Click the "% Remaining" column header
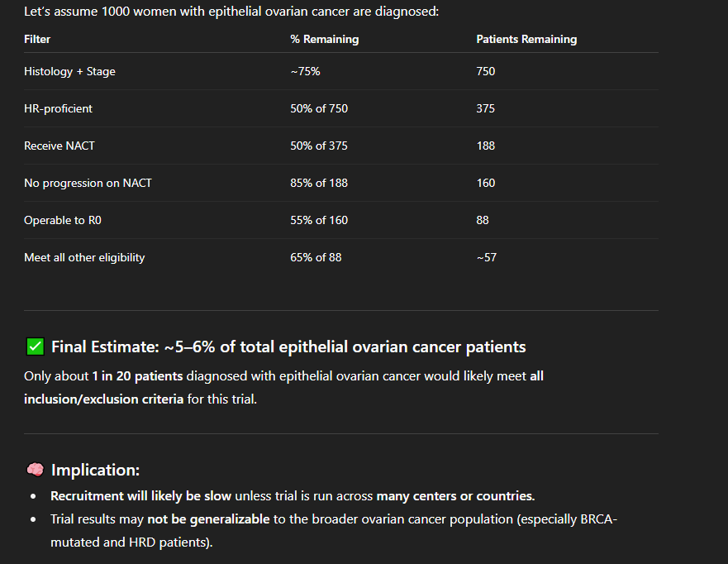This screenshot has width=728, height=564. coord(325,40)
